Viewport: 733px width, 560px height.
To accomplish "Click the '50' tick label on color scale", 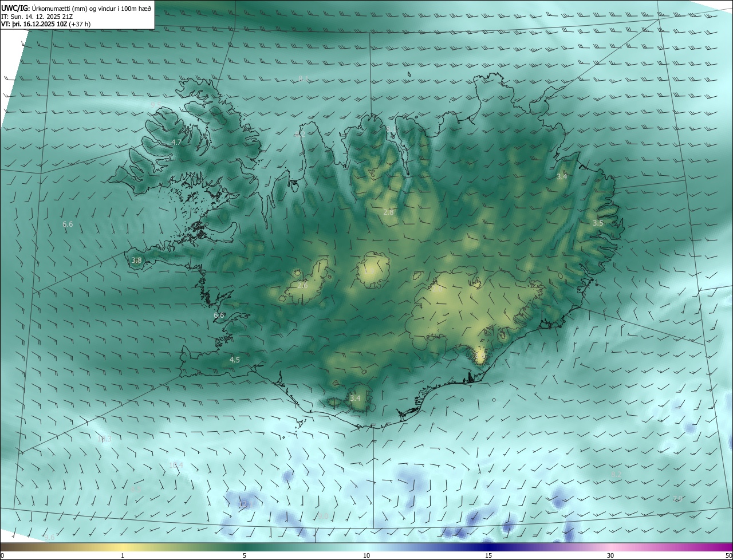I will click(728, 555).
